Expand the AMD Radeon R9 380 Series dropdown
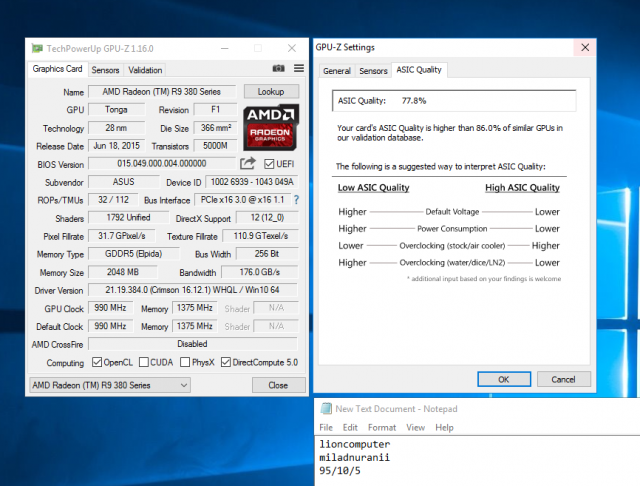This screenshot has width=640, height=486. point(110,385)
